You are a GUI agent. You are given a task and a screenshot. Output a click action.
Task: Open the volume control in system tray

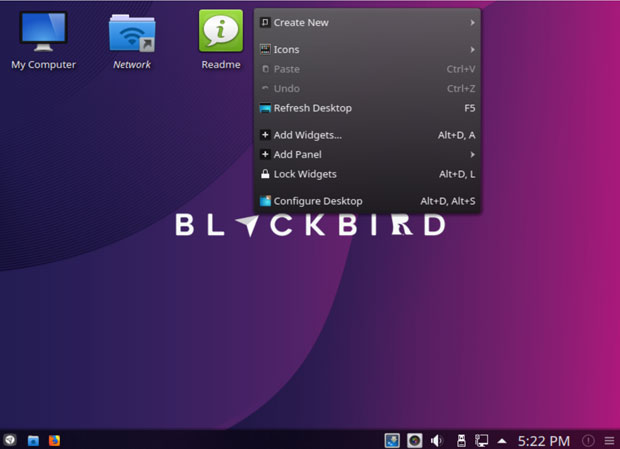click(437, 440)
